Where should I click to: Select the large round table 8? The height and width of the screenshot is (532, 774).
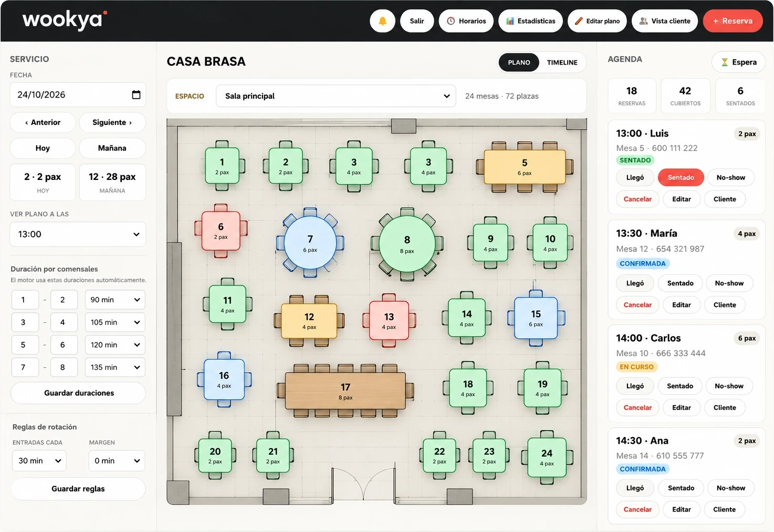(407, 244)
